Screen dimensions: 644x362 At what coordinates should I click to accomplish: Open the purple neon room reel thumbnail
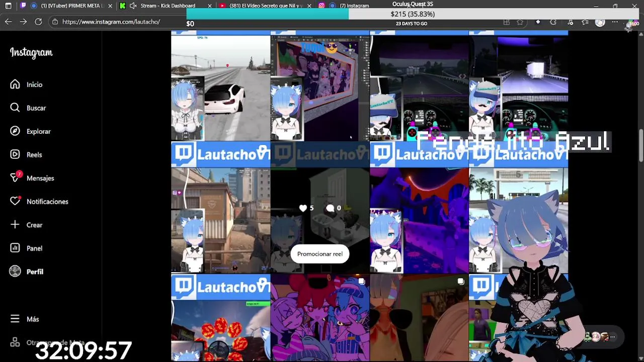click(x=419, y=208)
